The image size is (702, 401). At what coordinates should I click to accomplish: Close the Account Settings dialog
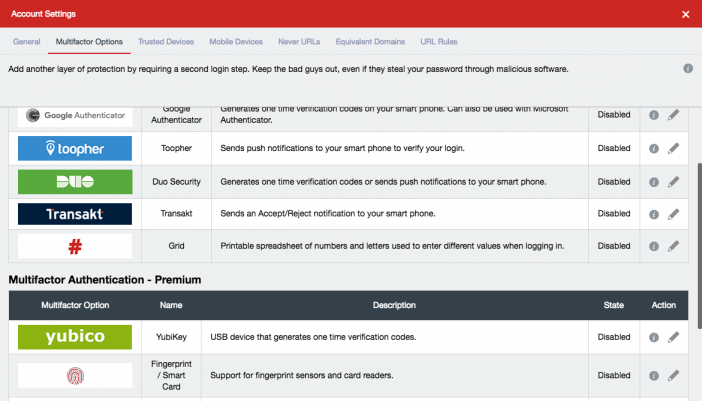coord(685,14)
